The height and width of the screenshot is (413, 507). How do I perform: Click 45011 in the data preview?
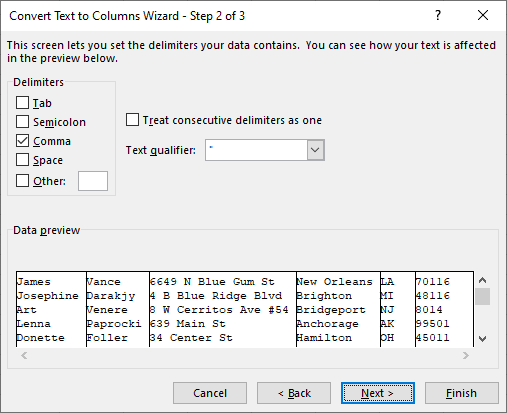coord(433,338)
